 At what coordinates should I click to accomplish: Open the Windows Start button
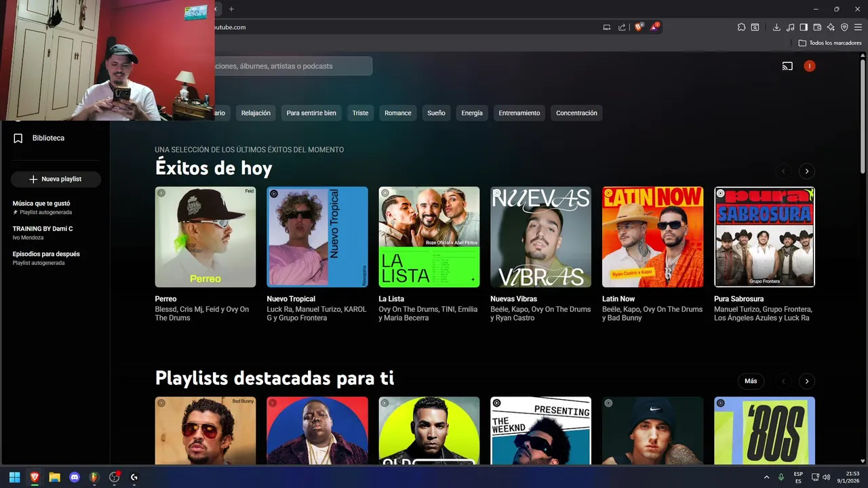click(x=14, y=477)
